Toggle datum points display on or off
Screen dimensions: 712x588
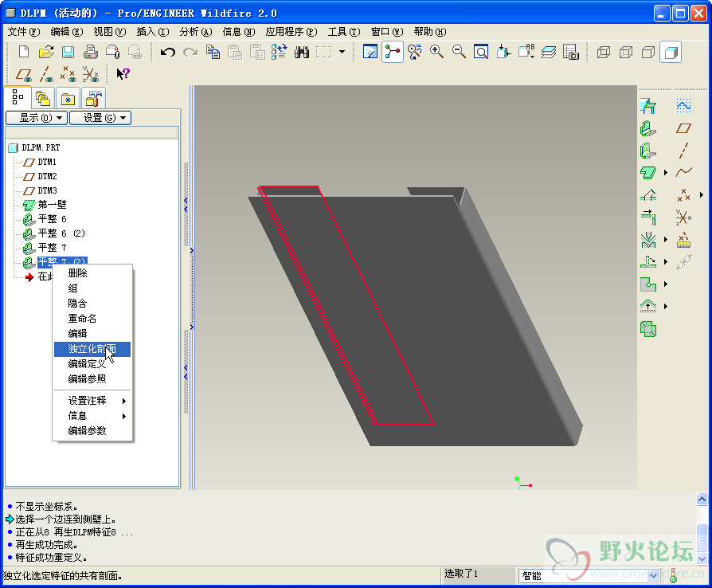pyautogui.click(x=68, y=74)
